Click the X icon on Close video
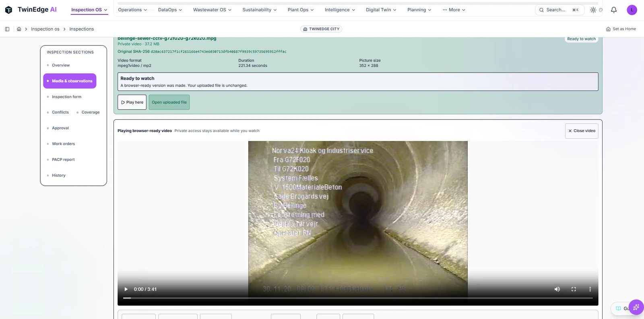Image resolution: width=644 pixels, height=319 pixels. click(570, 131)
